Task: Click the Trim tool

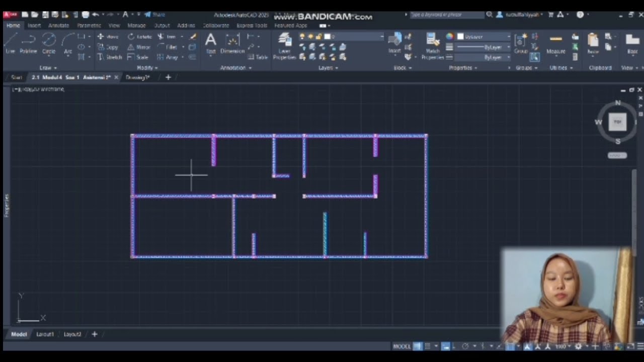Action: click(167, 37)
